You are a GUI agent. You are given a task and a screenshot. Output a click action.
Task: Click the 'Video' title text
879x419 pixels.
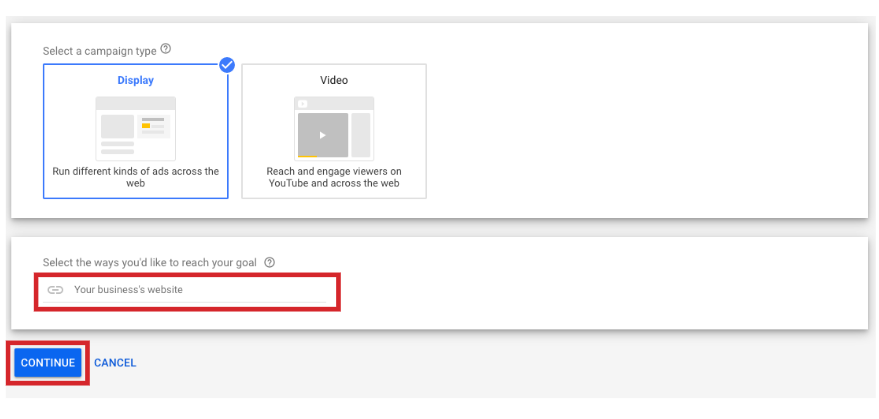334,80
